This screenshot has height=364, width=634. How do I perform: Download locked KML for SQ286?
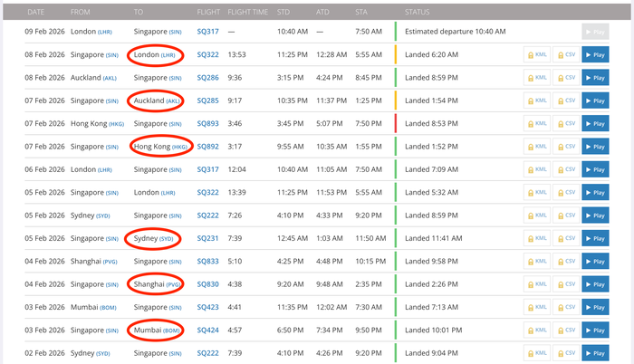537,78
